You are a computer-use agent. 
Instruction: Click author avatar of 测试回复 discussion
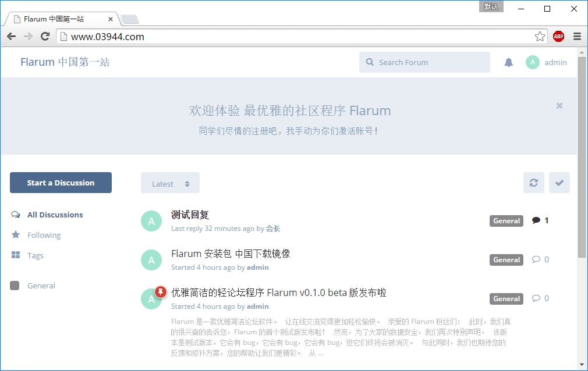(151, 221)
